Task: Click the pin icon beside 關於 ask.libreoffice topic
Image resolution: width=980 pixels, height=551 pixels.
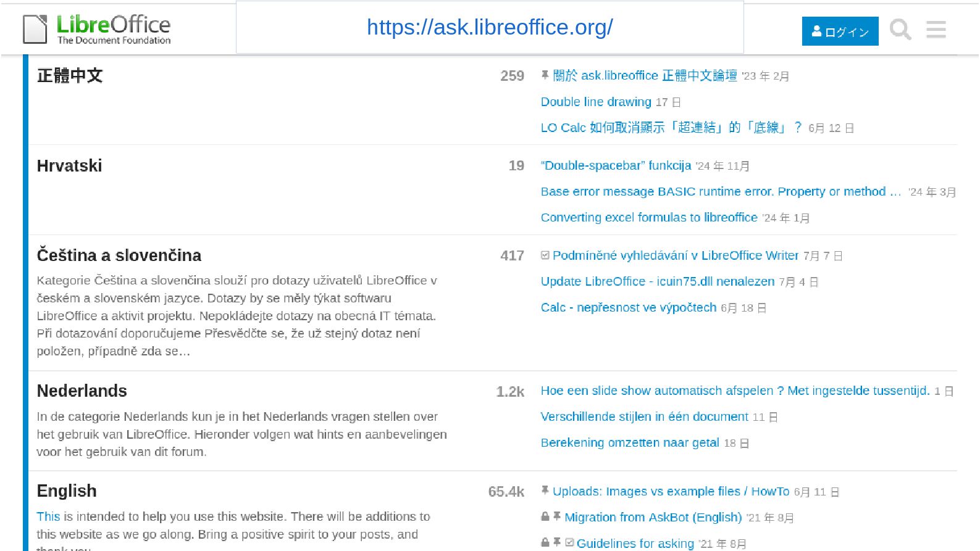Action: [x=545, y=75]
